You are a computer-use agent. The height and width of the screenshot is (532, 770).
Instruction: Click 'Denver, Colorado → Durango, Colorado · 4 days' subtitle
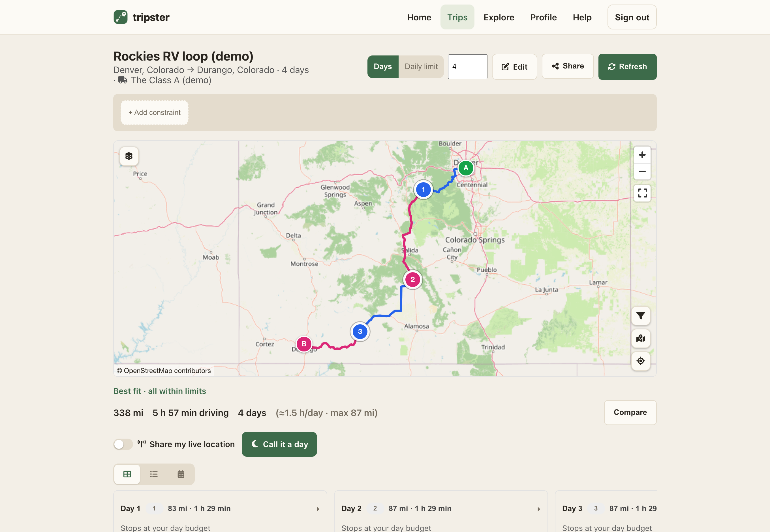[x=211, y=70]
